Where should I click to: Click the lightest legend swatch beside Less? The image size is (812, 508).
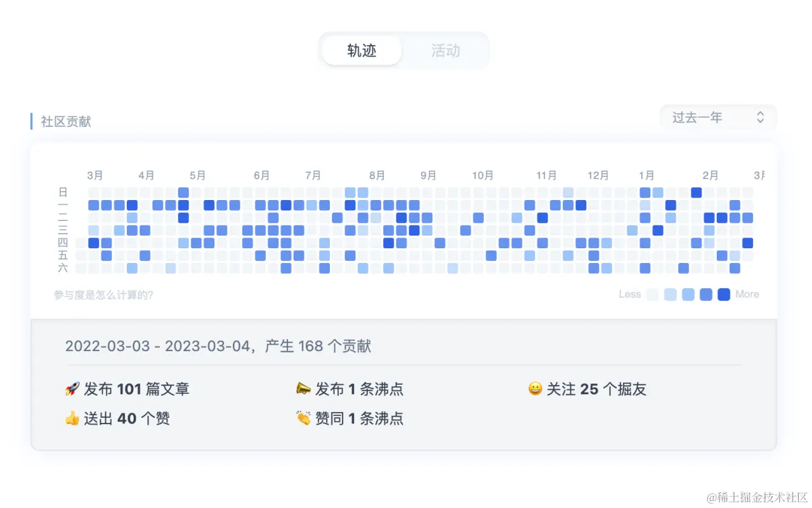[x=652, y=295]
